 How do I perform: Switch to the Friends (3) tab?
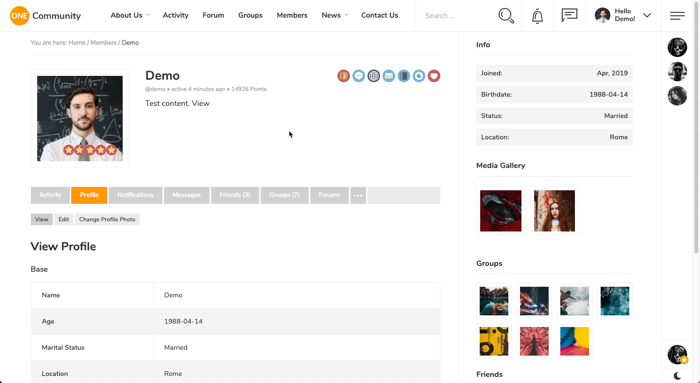(x=235, y=195)
